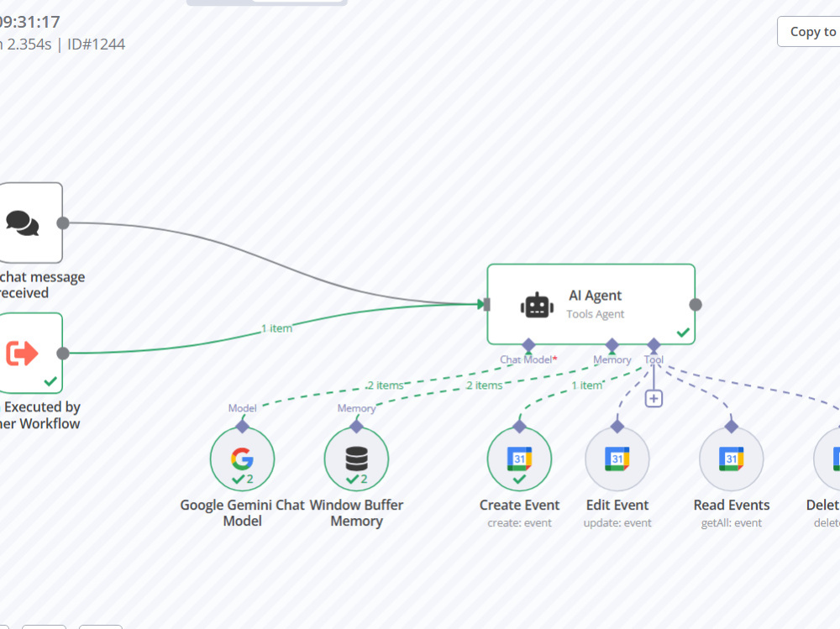Click the Gemini Model diamond connector
The height and width of the screenshot is (629, 840).
coord(242,427)
